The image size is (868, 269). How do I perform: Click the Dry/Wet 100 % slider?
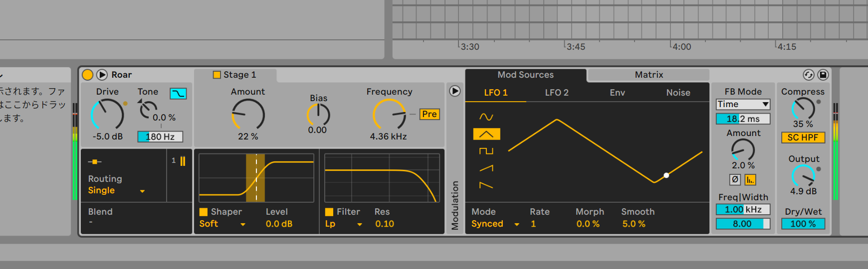[803, 224]
